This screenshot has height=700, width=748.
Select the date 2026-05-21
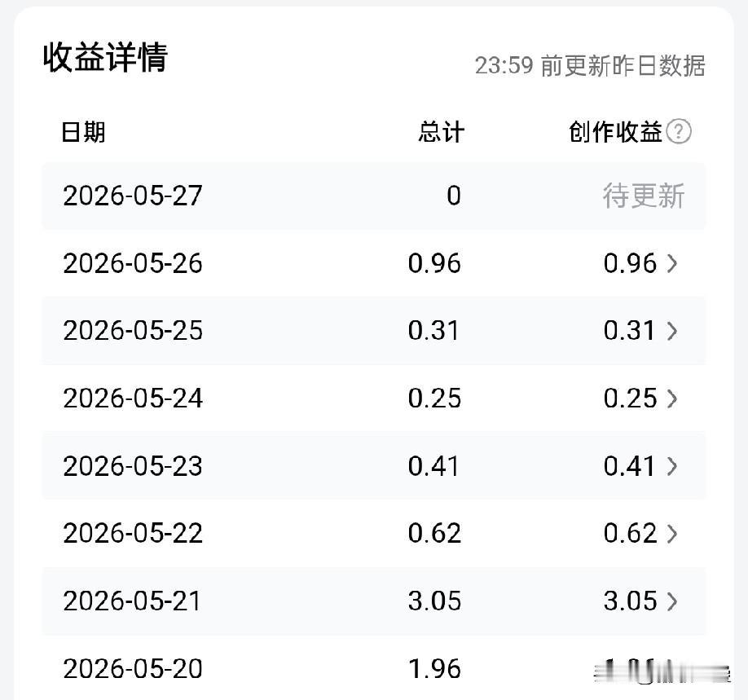tap(132, 601)
